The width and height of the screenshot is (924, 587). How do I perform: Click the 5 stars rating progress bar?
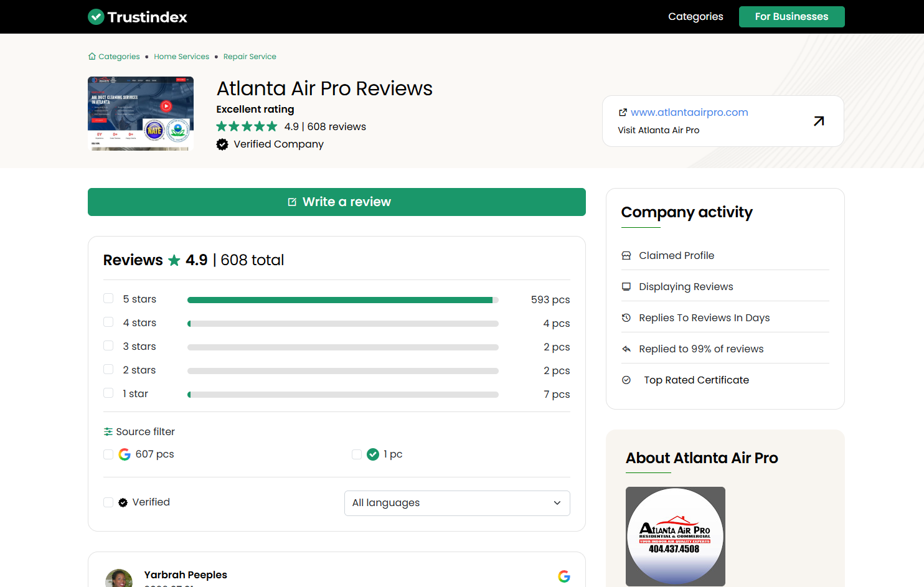click(x=343, y=300)
